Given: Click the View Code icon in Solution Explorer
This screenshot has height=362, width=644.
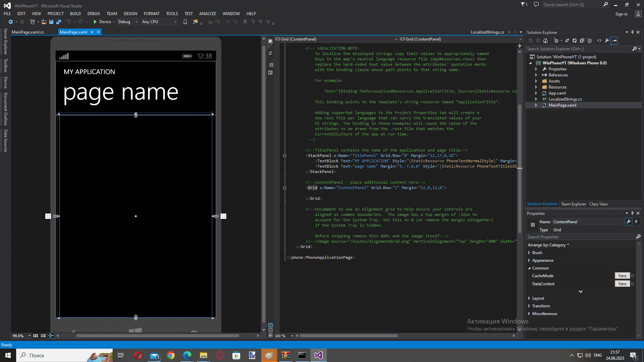Looking at the screenshot, I should [x=599, y=41].
